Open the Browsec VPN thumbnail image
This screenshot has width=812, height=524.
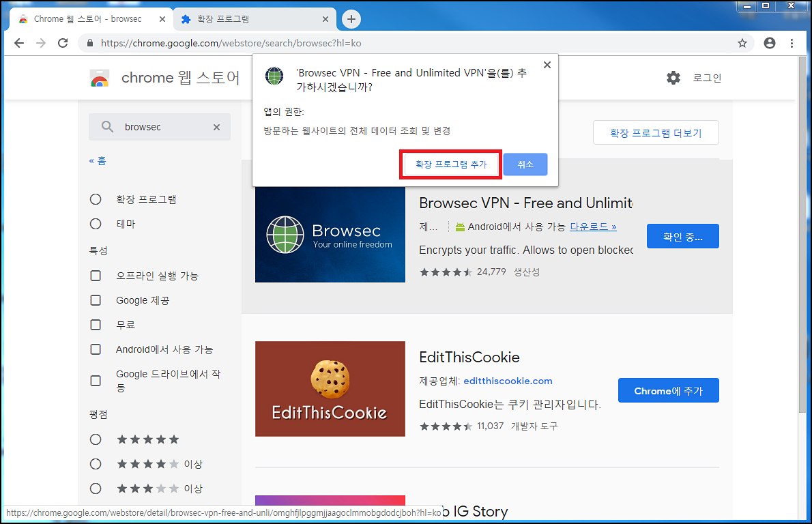330,235
